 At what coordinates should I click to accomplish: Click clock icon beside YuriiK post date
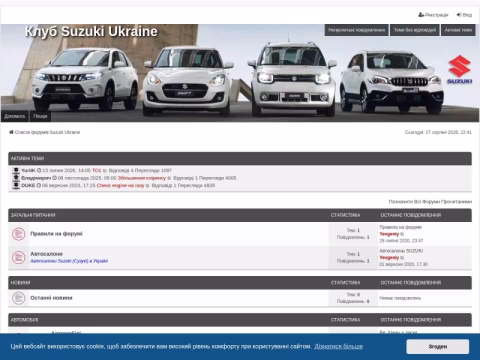coord(39,170)
